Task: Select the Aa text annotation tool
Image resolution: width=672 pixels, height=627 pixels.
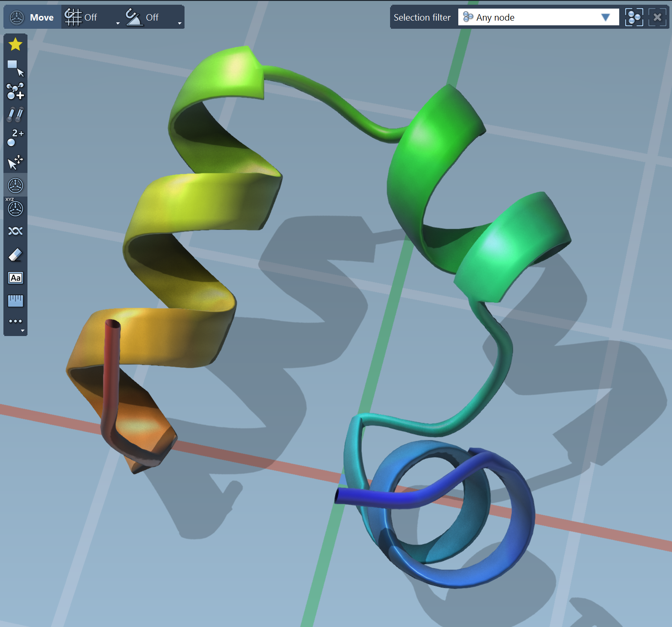Action: 15,278
